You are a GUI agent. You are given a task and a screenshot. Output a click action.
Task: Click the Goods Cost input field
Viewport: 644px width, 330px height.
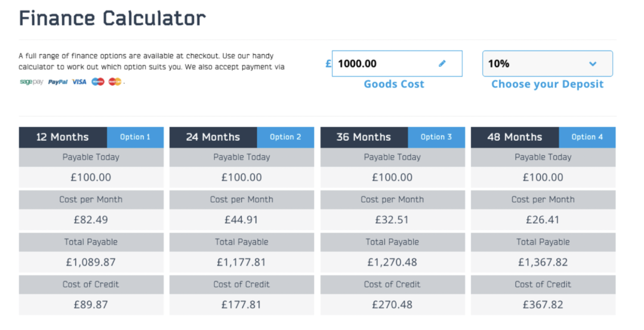(x=397, y=64)
